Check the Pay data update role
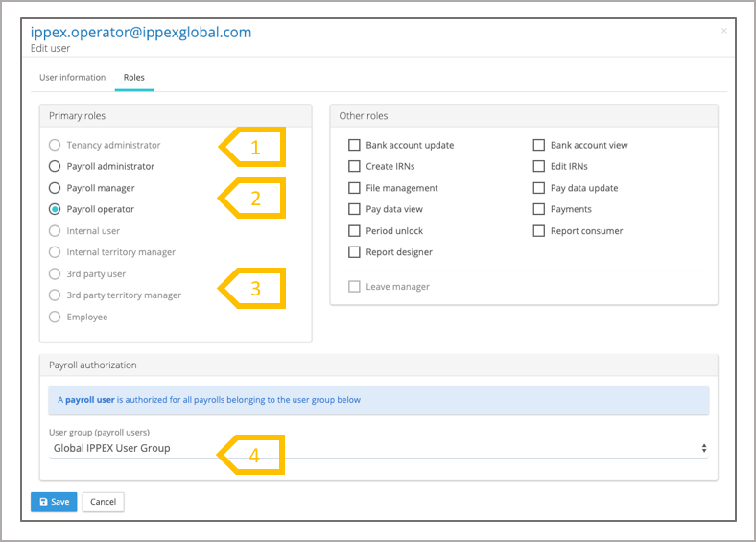756x542 pixels. coord(539,188)
